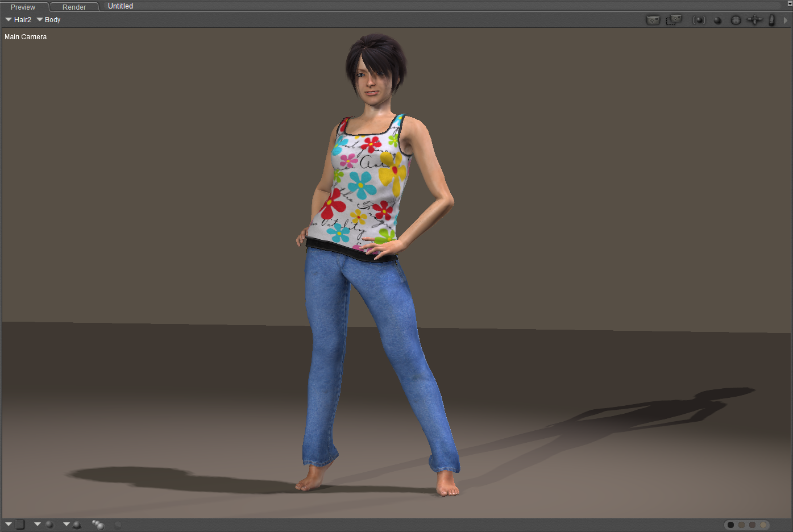793x532 pixels.
Task: Click the Area Render camera icon
Action: pyautogui.click(x=674, y=20)
